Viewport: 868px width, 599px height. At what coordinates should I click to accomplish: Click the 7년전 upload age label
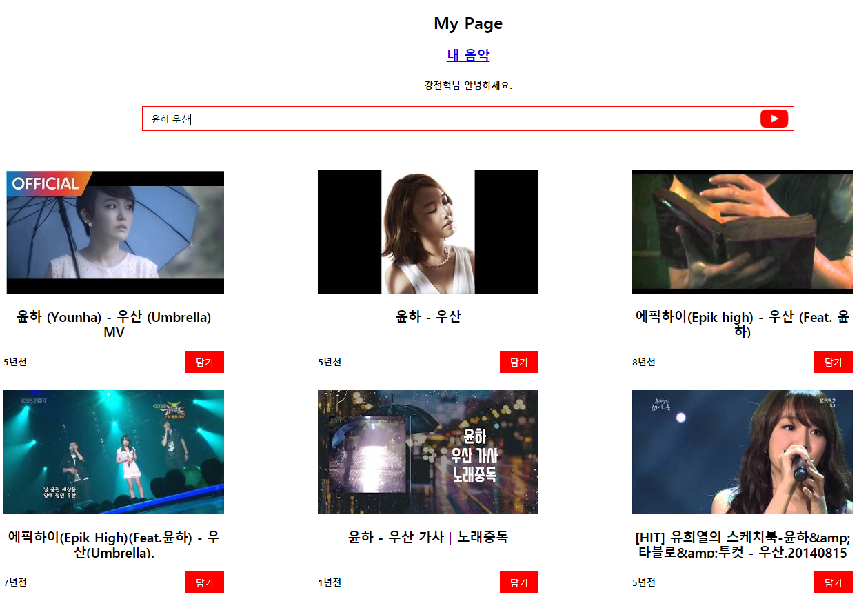[x=15, y=582]
